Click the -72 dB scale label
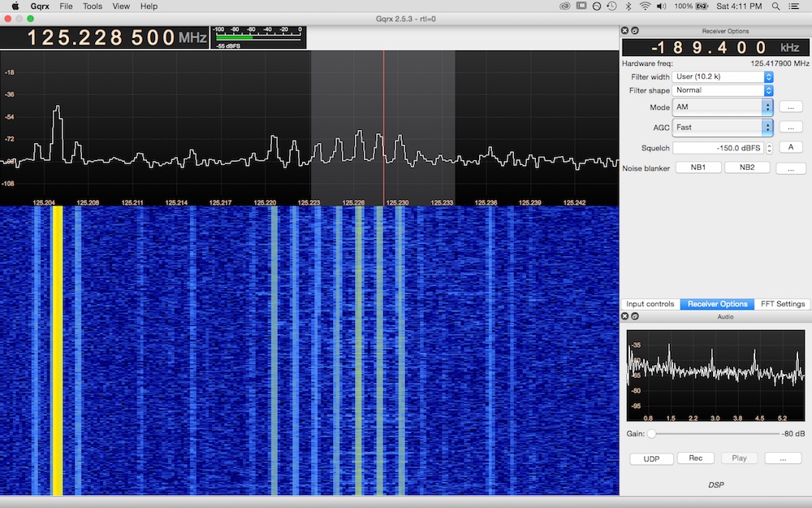 pos(9,139)
